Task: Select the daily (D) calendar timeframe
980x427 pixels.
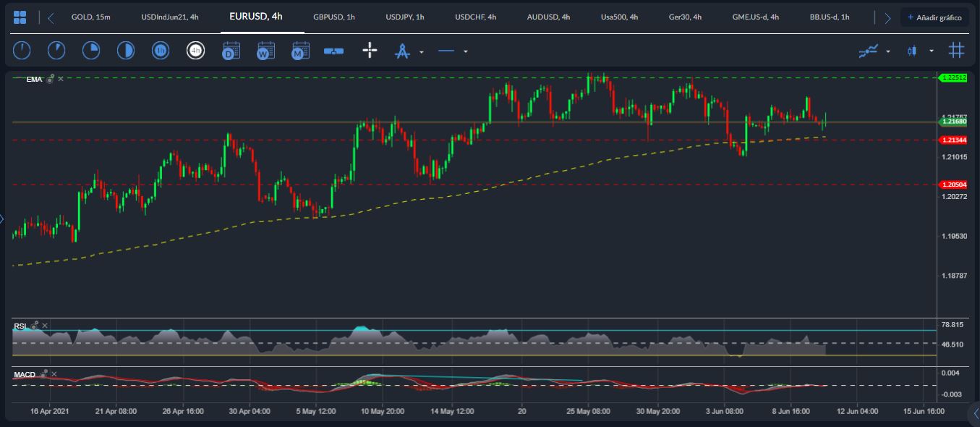Action: [x=231, y=51]
